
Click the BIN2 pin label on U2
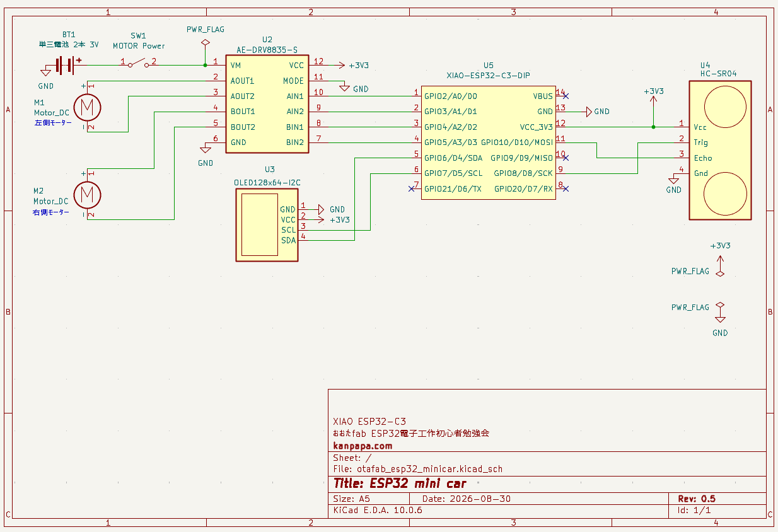pyautogui.click(x=295, y=142)
